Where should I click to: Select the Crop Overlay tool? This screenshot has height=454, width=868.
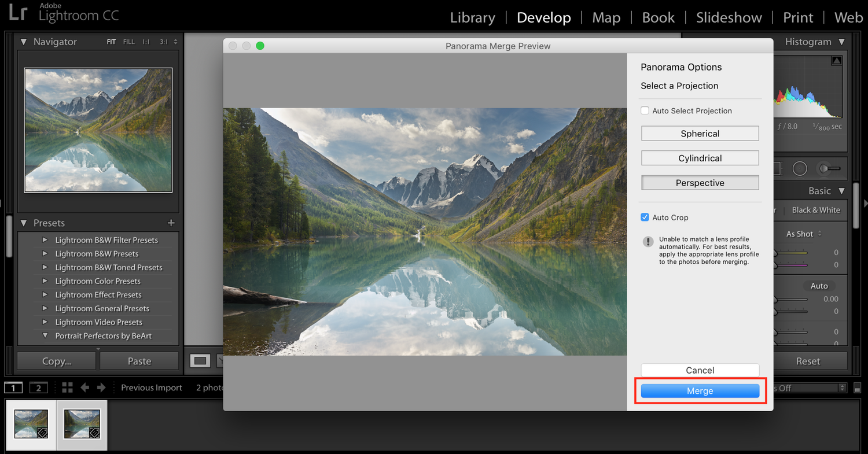click(777, 168)
